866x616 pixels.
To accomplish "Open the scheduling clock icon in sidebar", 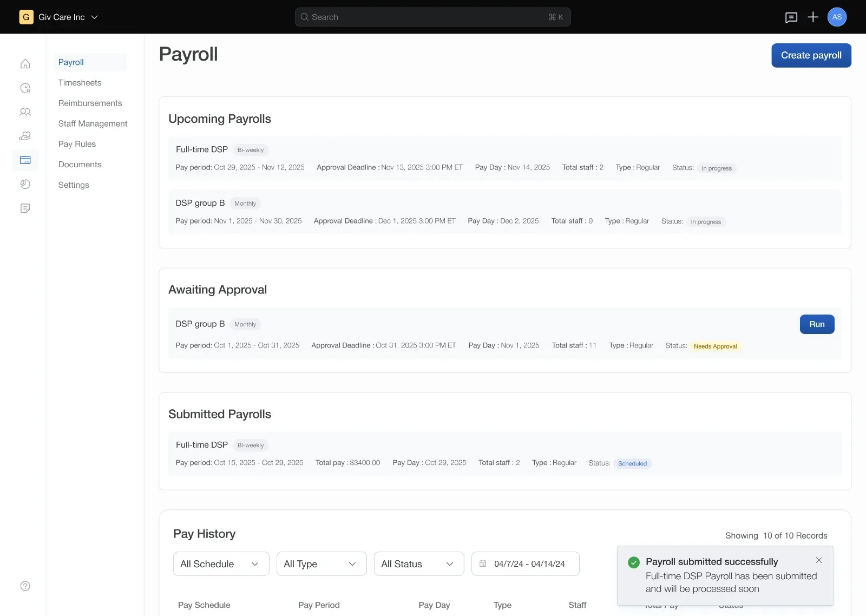I will 25,88.
